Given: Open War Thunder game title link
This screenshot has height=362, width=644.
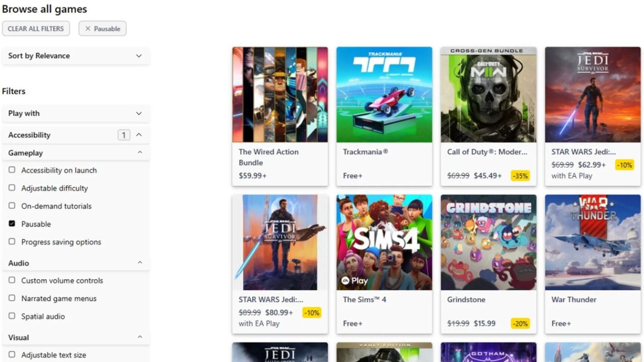Looking at the screenshot, I should coord(574,299).
